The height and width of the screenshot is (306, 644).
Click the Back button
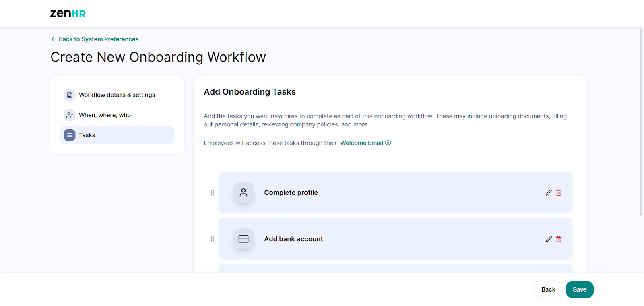(x=548, y=289)
